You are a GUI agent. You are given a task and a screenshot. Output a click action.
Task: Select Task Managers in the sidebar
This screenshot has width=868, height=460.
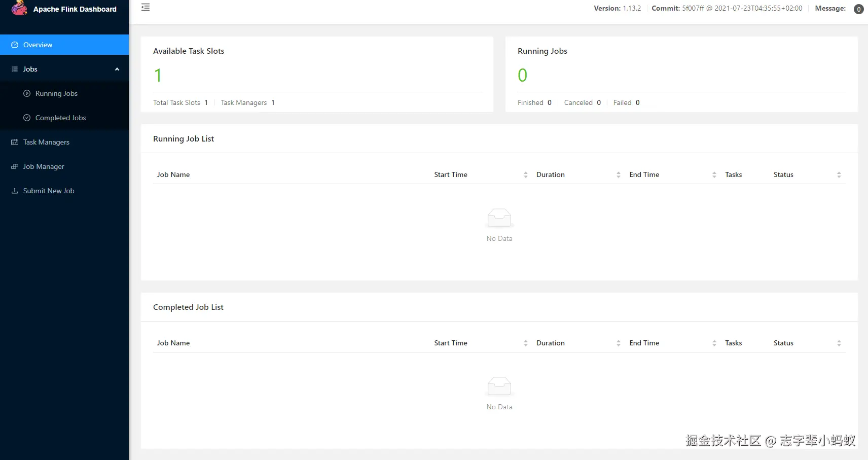tap(46, 142)
